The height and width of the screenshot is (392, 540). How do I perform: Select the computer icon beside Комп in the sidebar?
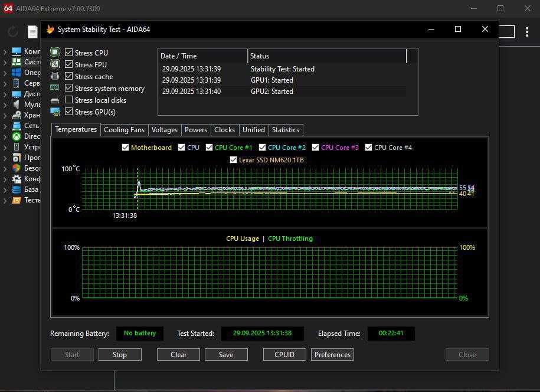click(16, 51)
